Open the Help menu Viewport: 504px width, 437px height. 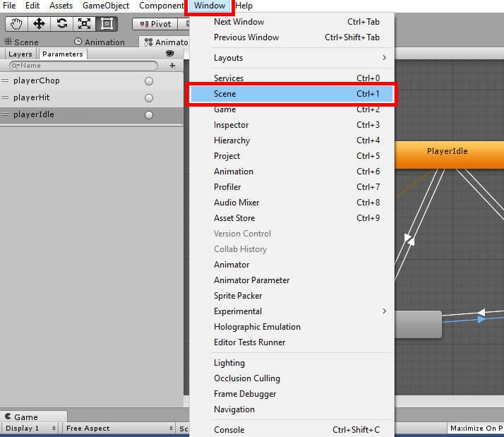(244, 6)
